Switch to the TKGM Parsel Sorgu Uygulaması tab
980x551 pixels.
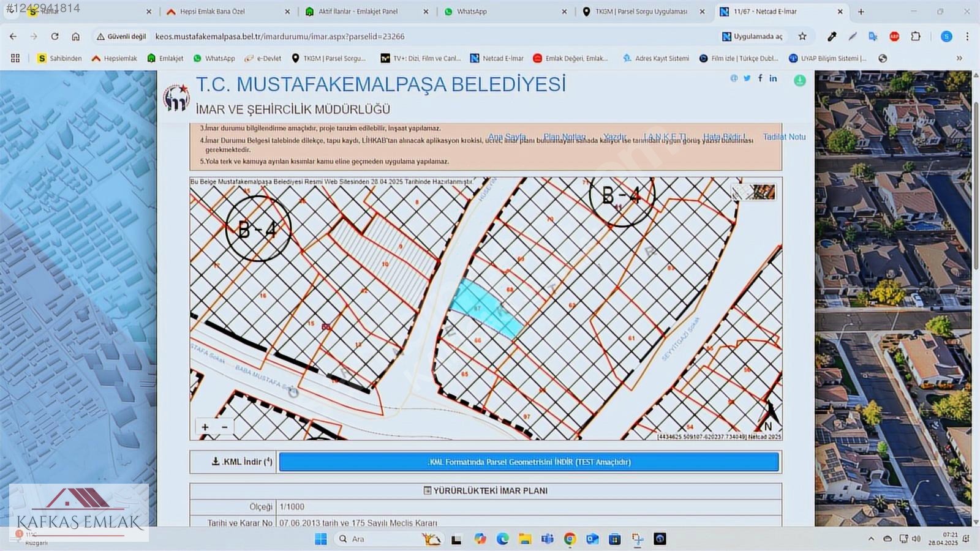click(644, 12)
